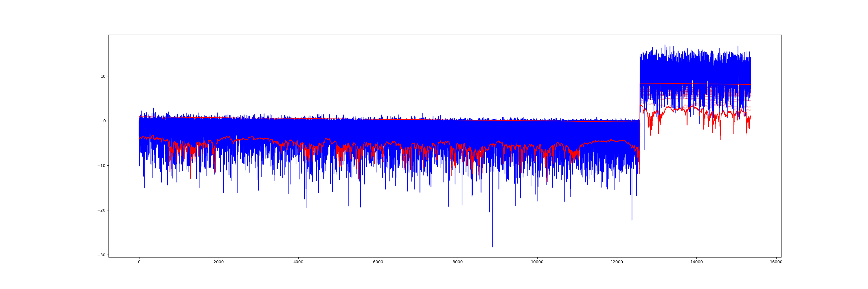Image resolution: width=868 pixels, height=289 pixels.
Task: Click the x-axis tick label 8000
Action: (458, 262)
